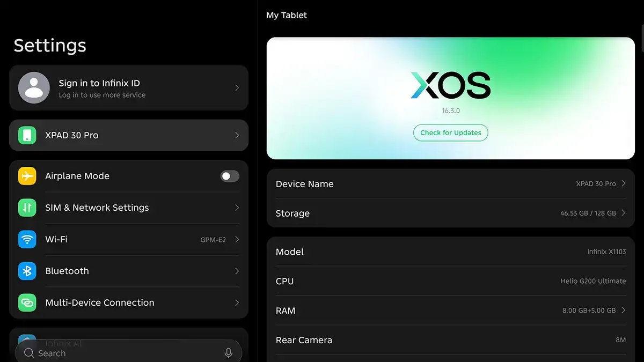Image resolution: width=644 pixels, height=362 pixels.
Task: Click the GPM-E2 Wi-Fi network name
Action: click(213, 240)
